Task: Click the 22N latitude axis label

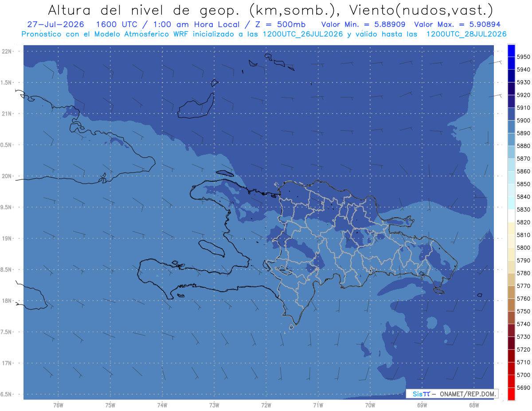Action: (7, 51)
